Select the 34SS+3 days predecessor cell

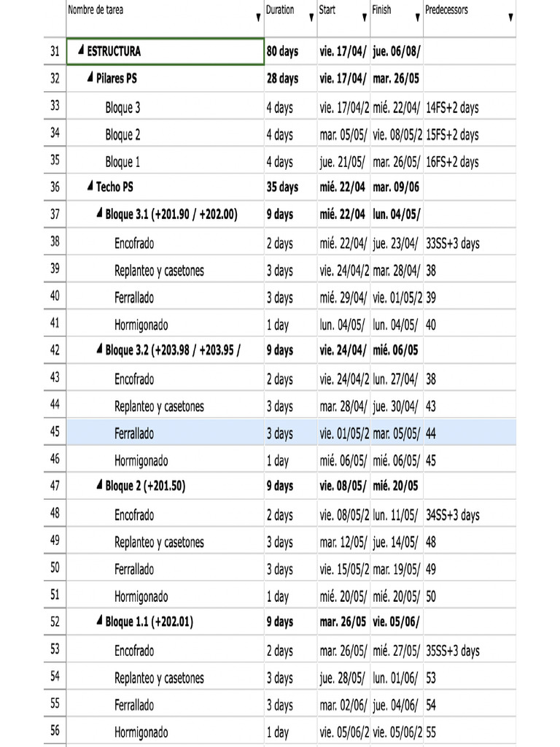coord(453,515)
